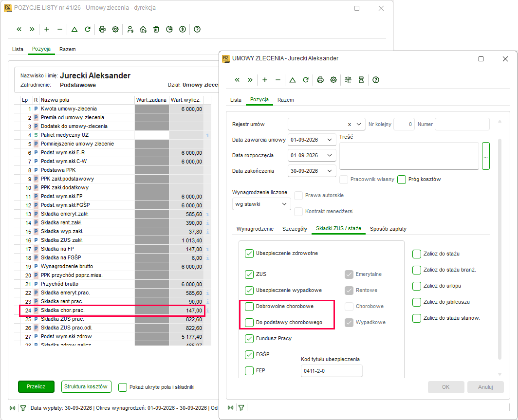Image resolution: width=518 pixels, height=420 pixels.
Task: Click the Numer input field
Action: [462, 125]
